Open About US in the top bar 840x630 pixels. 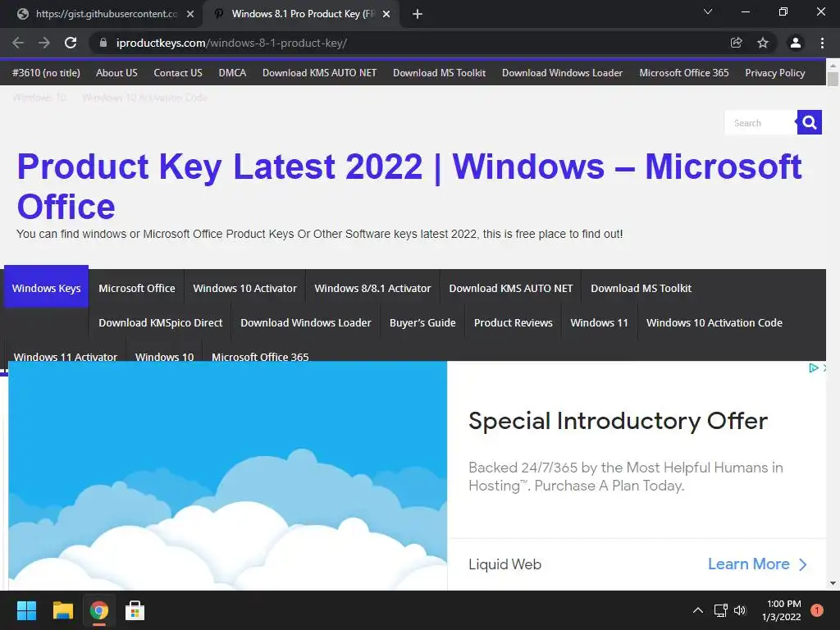click(x=116, y=73)
